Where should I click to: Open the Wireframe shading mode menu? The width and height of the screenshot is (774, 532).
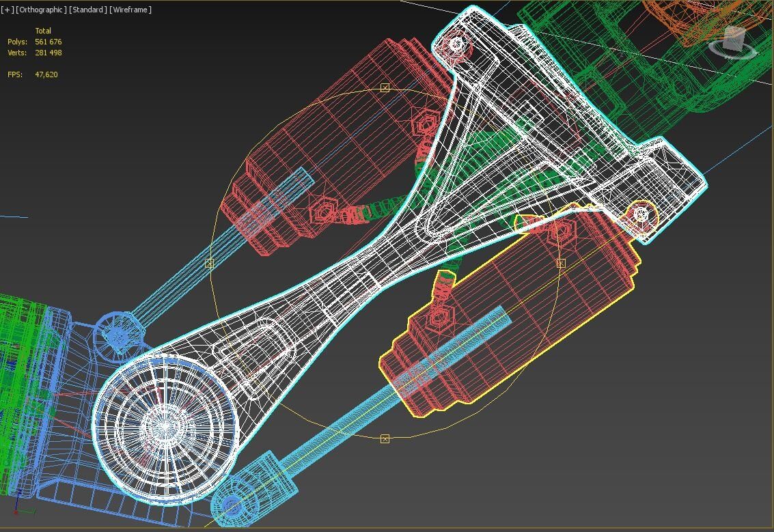coord(130,10)
